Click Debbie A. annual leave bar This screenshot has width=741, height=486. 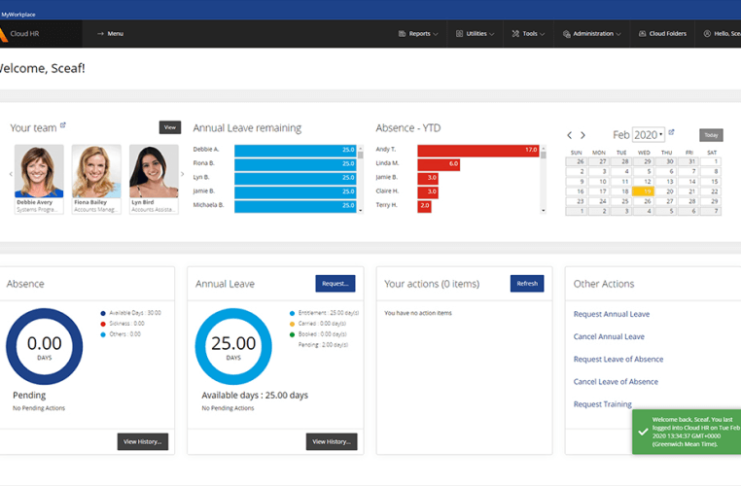[x=295, y=150]
